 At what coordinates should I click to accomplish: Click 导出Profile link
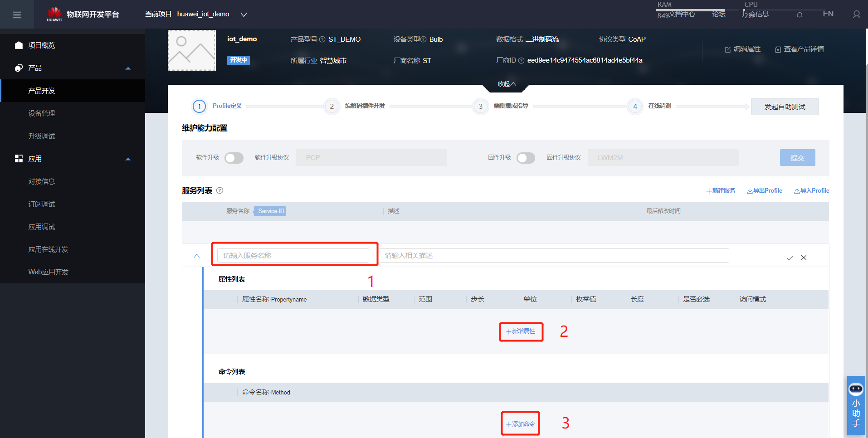point(765,191)
